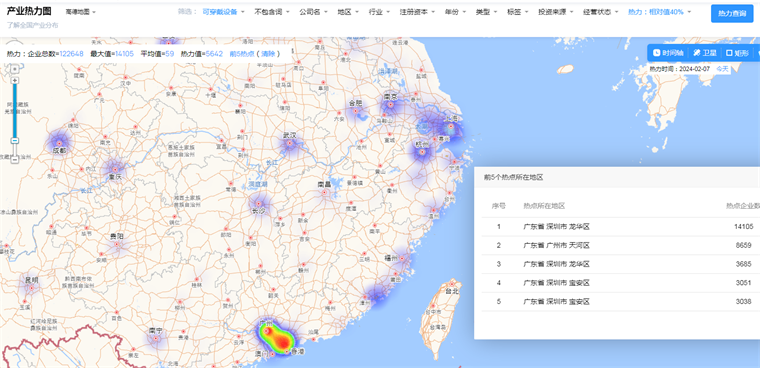Click the 时间轴 clock icon

657,53
